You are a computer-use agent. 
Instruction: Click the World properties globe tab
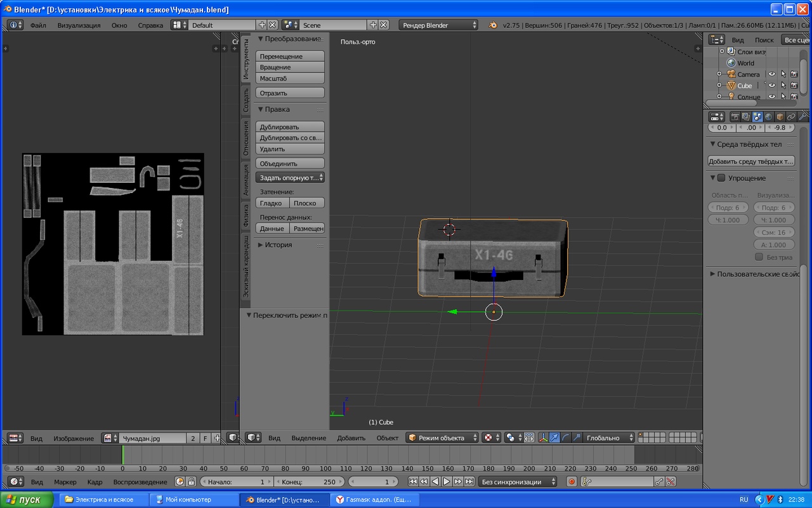pyautogui.click(x=768, y=117)
